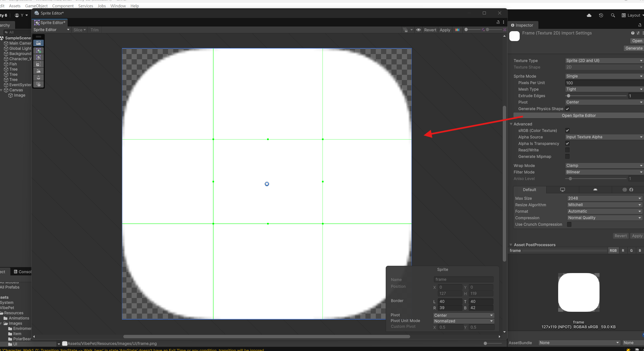Click the Open button in Inspector header
This screenshot has height=351, width=644.
tap(637, 41)
